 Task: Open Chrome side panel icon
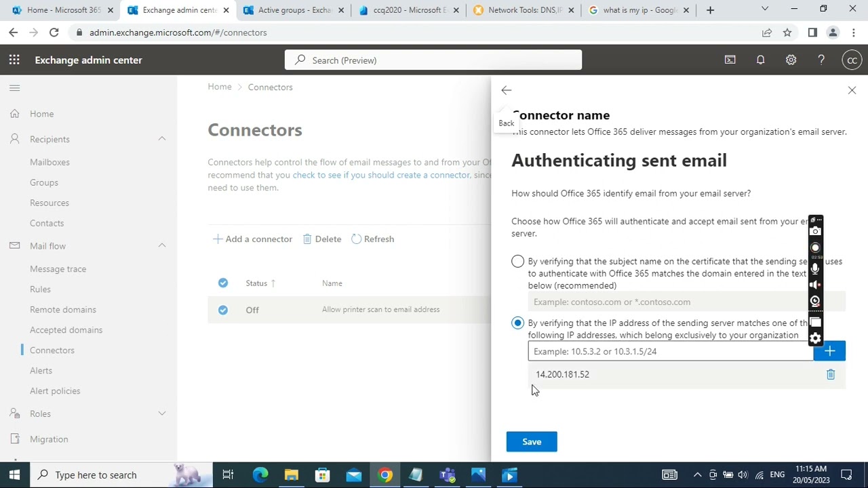(812, 33)
